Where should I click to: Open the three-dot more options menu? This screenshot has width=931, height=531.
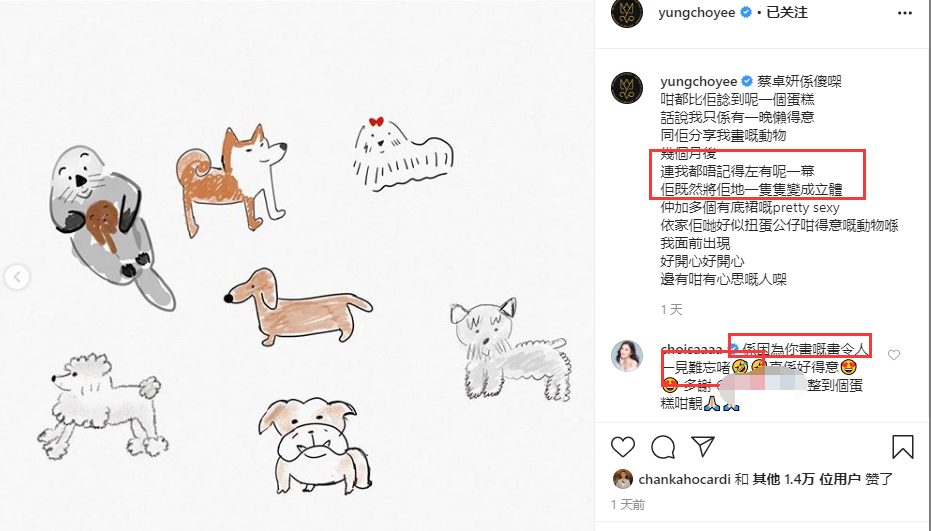pyautogui.click(x=904, y=13)
